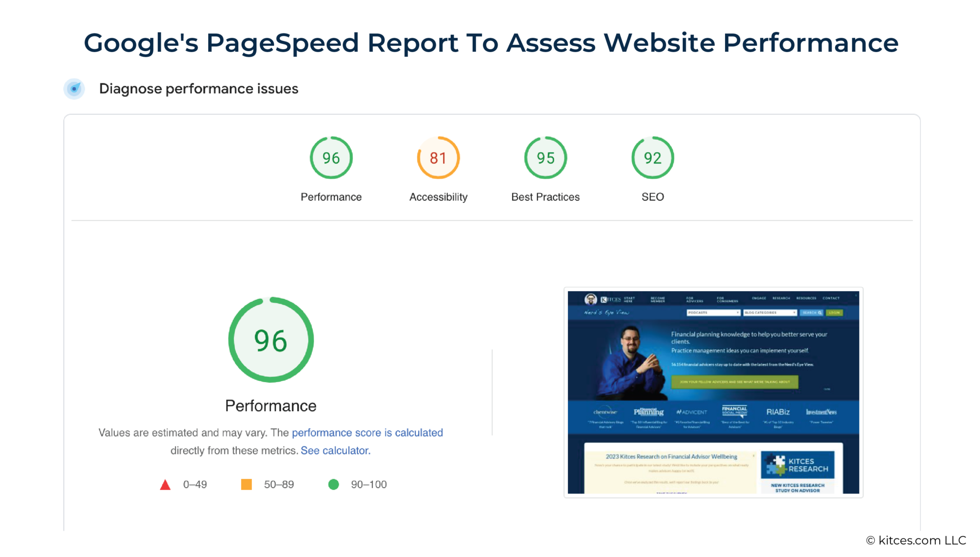Click the SEO gauge showing 92
The height and width of the screenshot is (557, 980).
[x=652, y=157]
